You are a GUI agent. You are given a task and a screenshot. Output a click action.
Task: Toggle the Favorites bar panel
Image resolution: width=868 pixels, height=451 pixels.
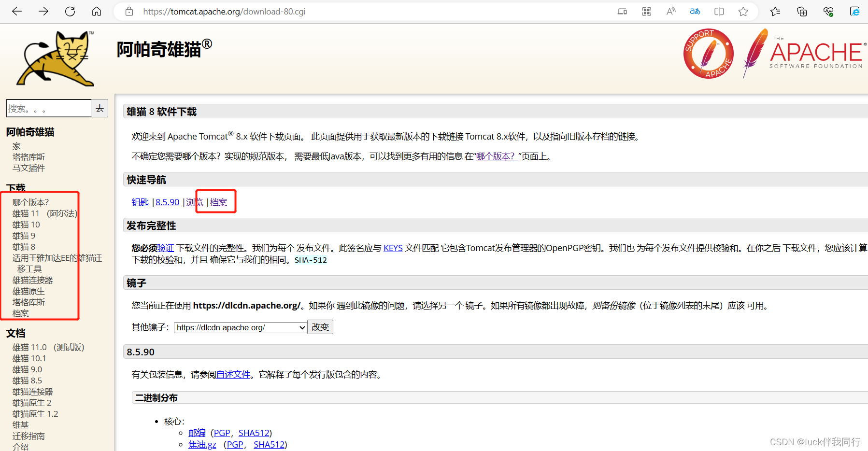click(x=775, y=11)
